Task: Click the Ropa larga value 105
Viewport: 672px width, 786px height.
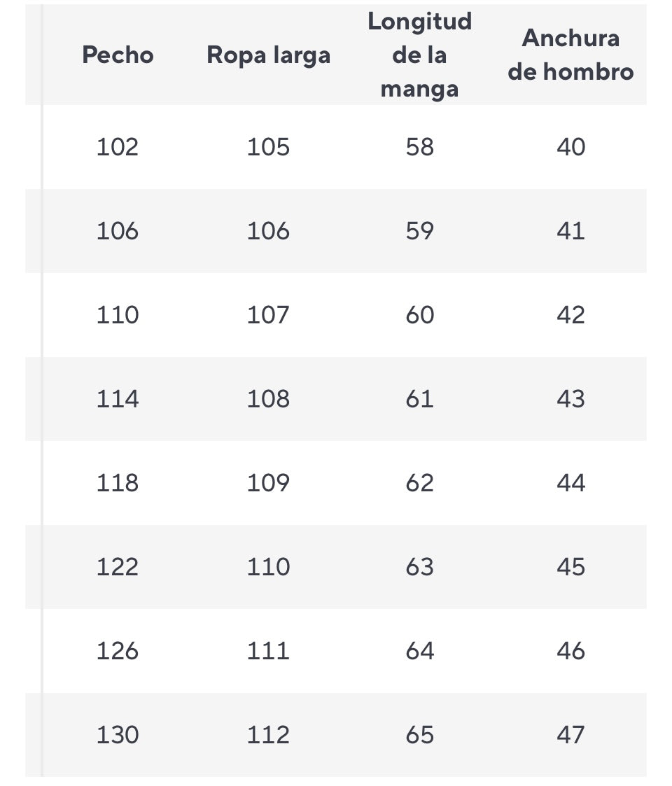Action: pyautogui.click(x=268, y=147)
